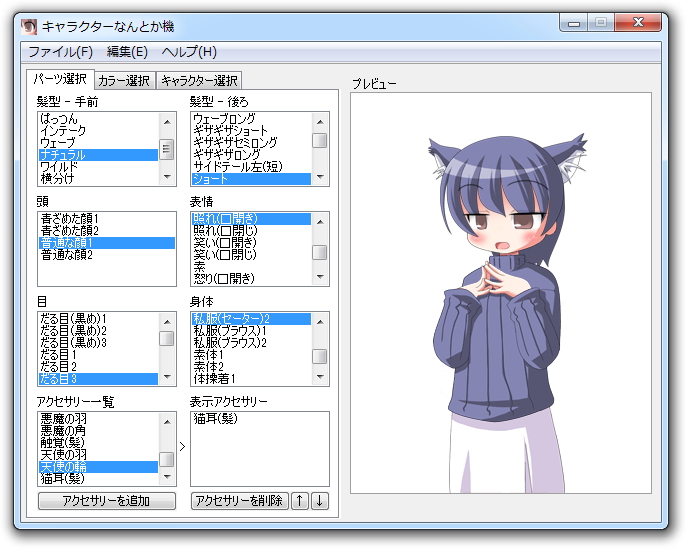Image resolution: width=686 pixels, height=549 pixels.
Task: Close the キャラクターなんとか機 window
Action: [x=638, y=22]
